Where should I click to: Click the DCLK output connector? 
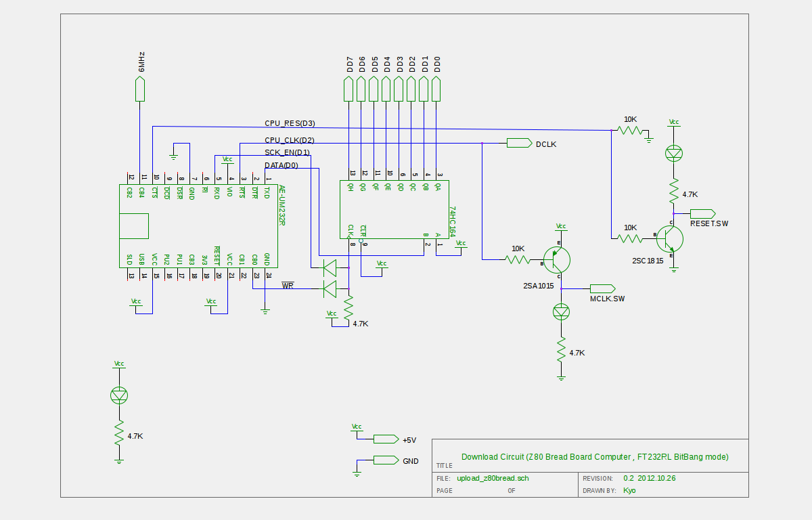[x=518, y=143]
